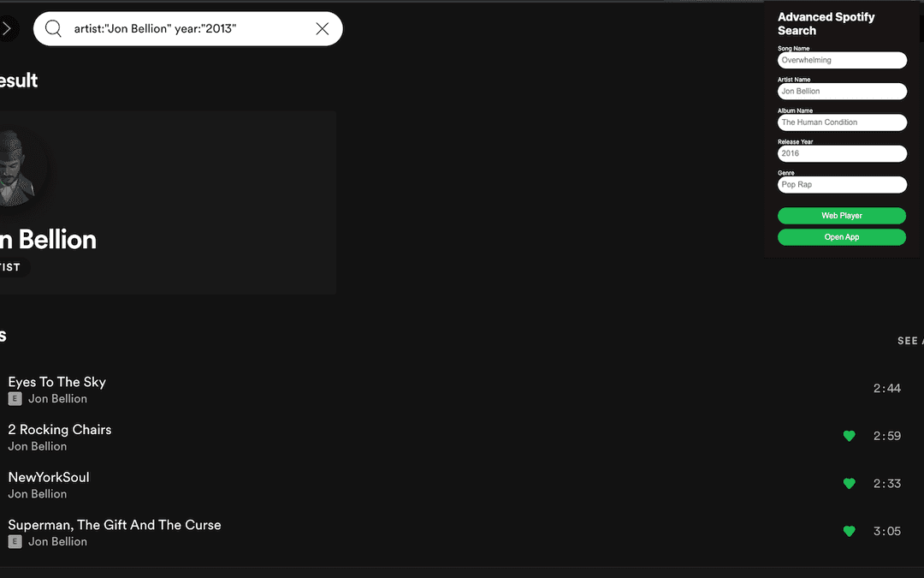
Task: Open artist link under NewYorkSoul
Action: (x=37, y=494)
